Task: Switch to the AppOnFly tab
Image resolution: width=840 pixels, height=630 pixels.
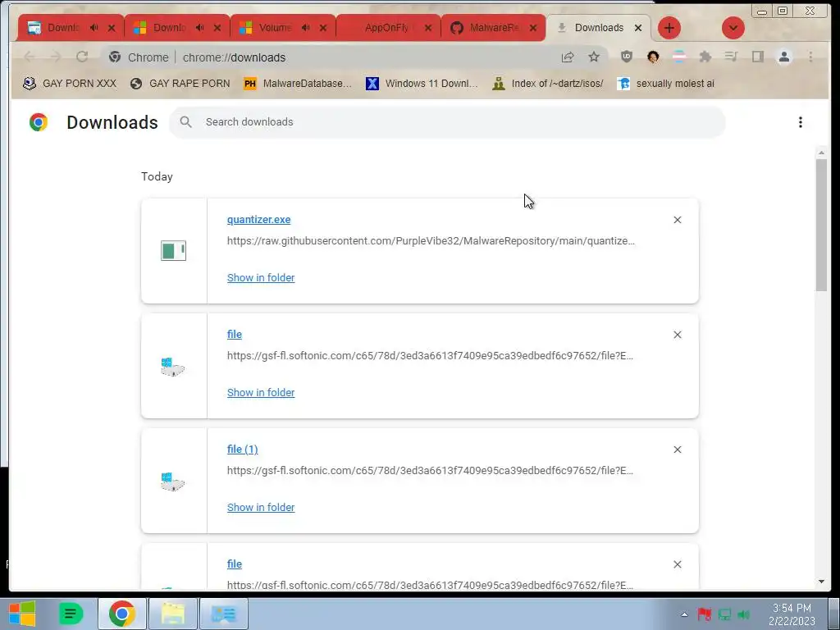Action: pyautogui.click(x=386, y=28)
